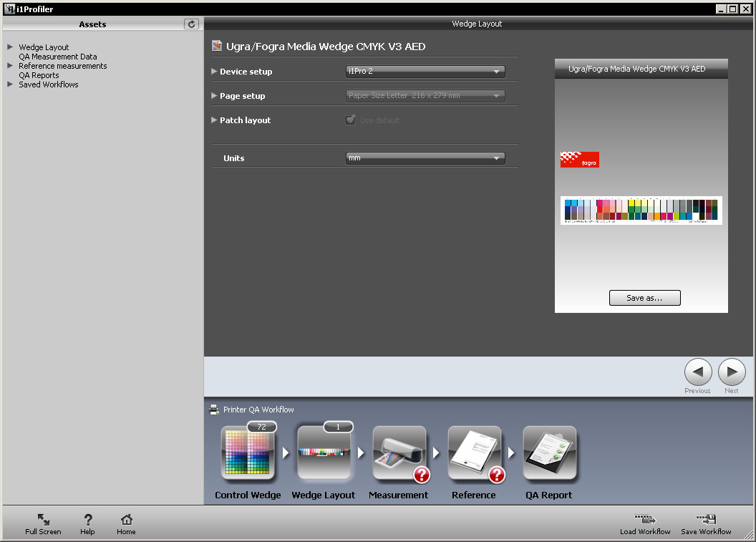Select QA Reports in Assets

[39, 75]
